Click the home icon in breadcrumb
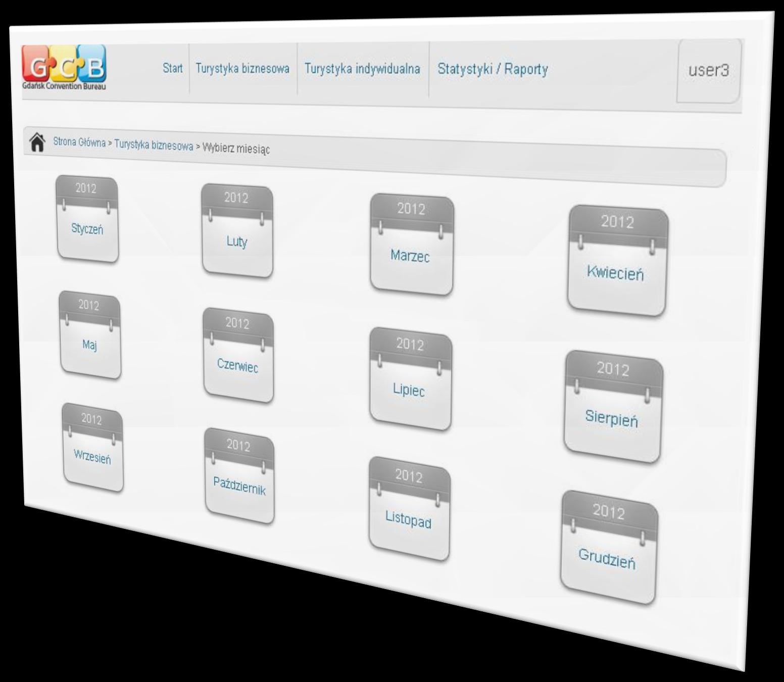Viewport: 784px width, 682px height. point(37,142)
